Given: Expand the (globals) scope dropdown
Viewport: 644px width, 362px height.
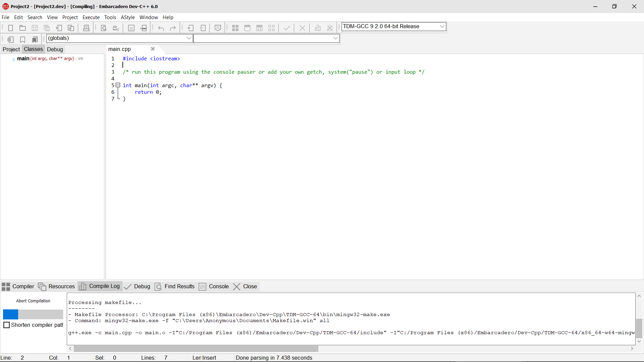Looking at the screenshot, I should tap(120, 38).
